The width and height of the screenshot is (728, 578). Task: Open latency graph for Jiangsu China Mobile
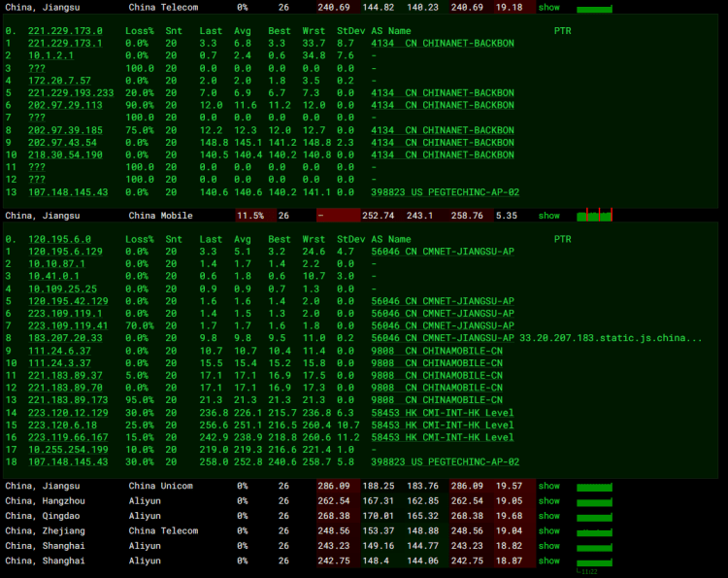594,216
